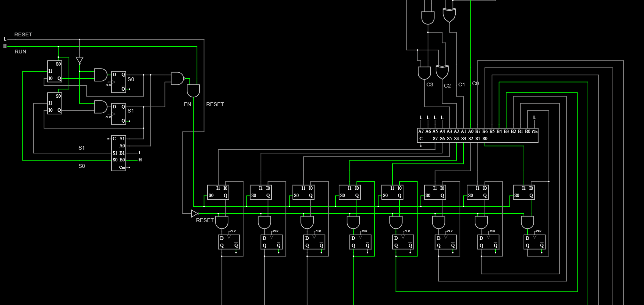Viewport: 644px width, 305px height.
Task: Select the seventh multiplexer from left in register row
Action: pyautogui.click(x=478, y=192)
